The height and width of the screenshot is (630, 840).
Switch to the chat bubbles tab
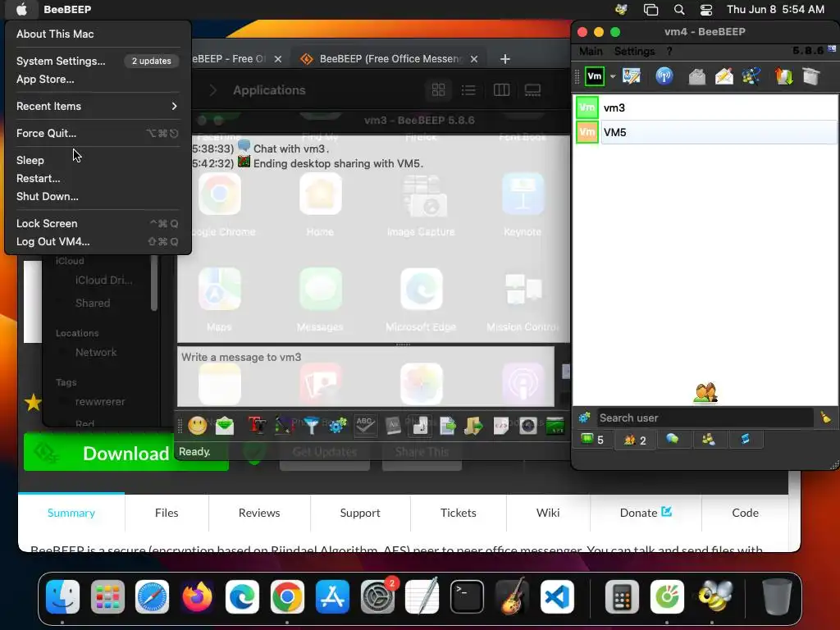coord(673,440)
